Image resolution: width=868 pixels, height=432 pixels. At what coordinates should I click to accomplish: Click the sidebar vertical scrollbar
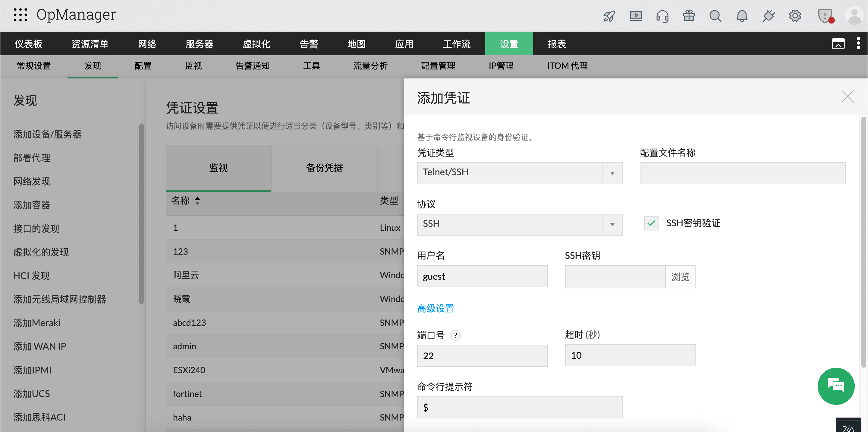coord(142,214)
